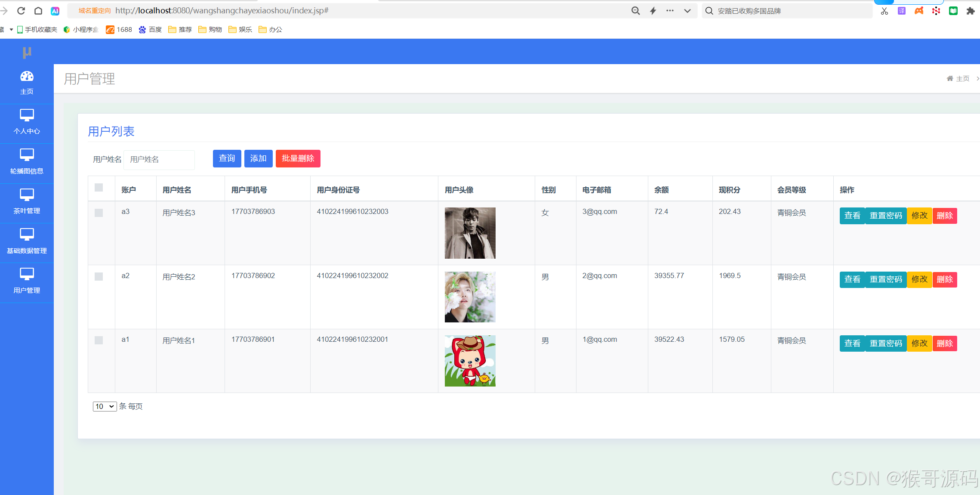Open 个人中心 monitor icon in sidebar
Viewport: 980px width, 495px height.
[27, 115]
